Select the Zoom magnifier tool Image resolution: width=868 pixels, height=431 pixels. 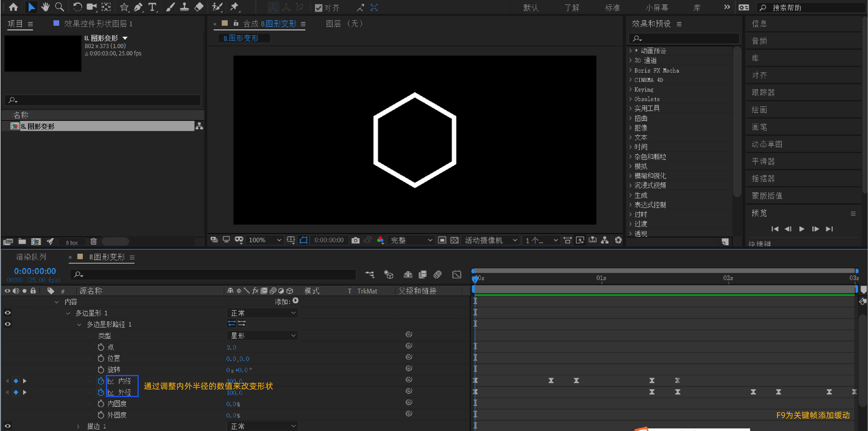(59, 7)
